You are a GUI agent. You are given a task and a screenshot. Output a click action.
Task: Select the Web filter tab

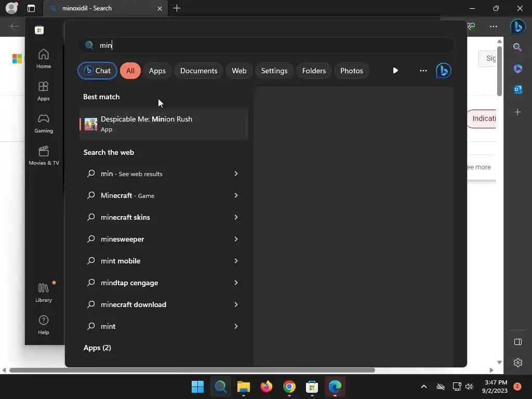[239, 71]
